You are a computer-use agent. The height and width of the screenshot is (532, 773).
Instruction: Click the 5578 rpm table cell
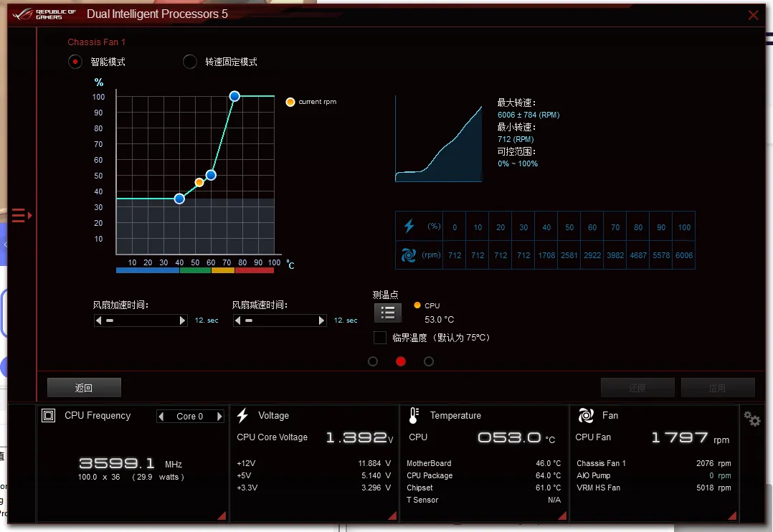661,255
